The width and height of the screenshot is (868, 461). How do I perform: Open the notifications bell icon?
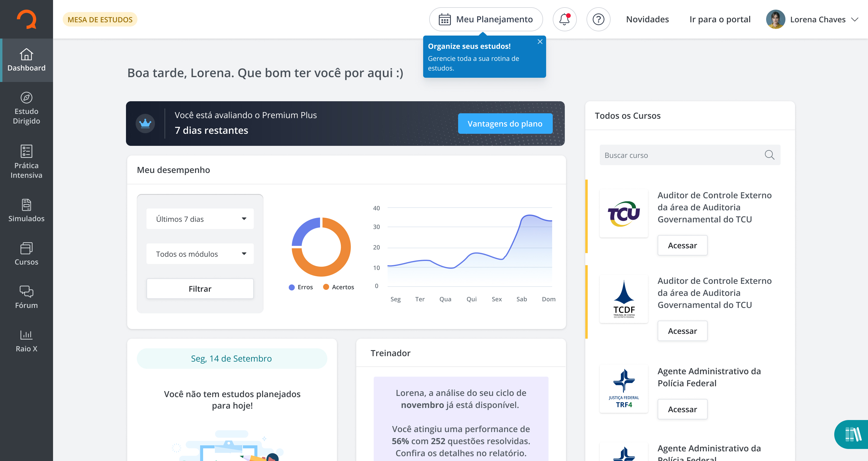(x=565, y=19)
